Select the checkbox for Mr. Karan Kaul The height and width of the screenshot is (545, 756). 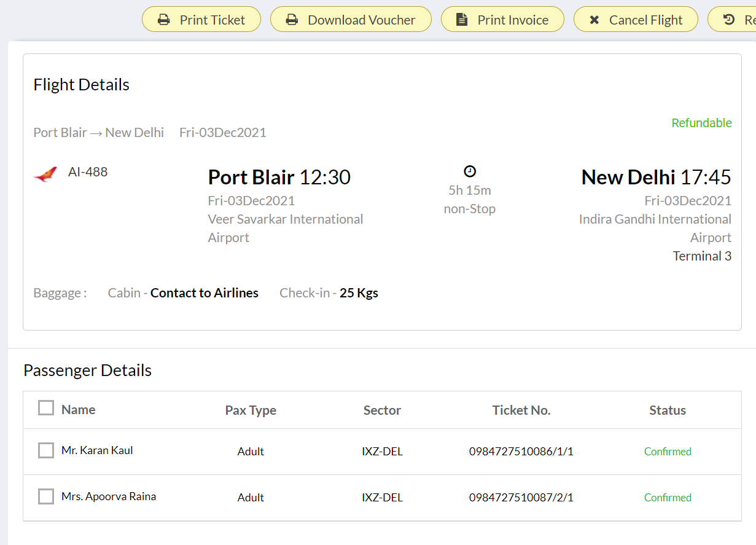pyautogui.click(x=46, y=450)
